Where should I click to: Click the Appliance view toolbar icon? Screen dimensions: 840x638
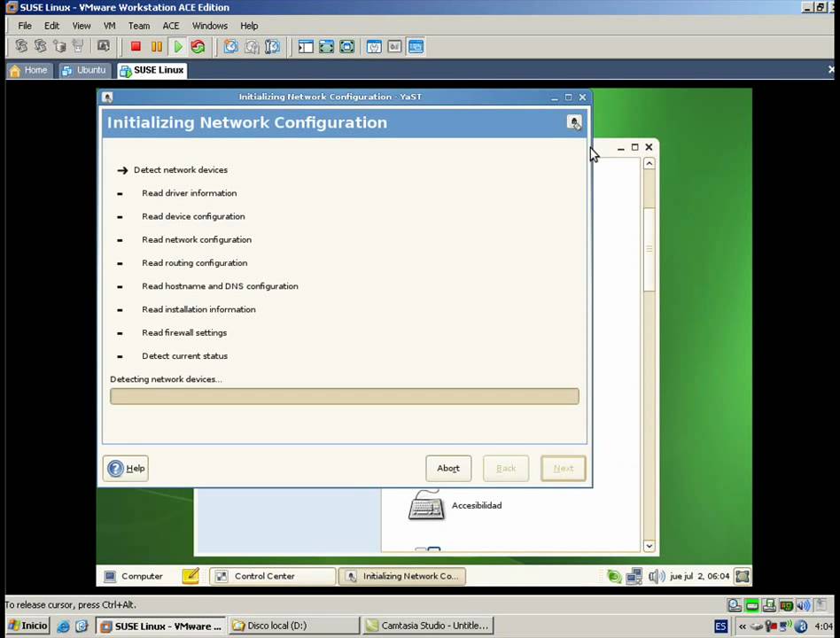pyautogui.click(x=394, y=47)
